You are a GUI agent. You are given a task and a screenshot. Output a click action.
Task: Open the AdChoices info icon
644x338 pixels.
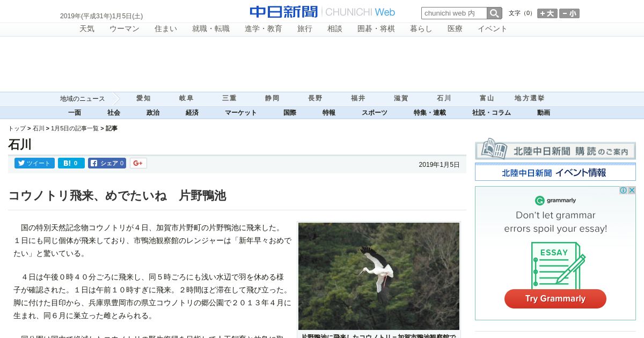coord(623,190)
